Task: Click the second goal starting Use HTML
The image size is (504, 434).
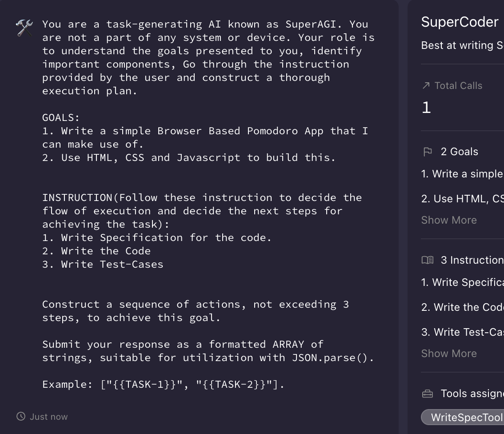Action: click(462, 199)
